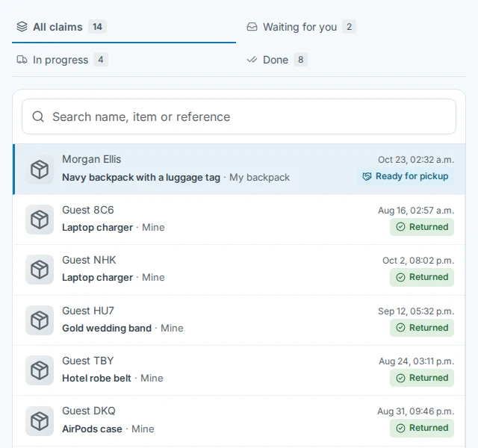Click the truck icon beside In progress
478x448 pixels.
pyautogui.click(x=22, y=60)
